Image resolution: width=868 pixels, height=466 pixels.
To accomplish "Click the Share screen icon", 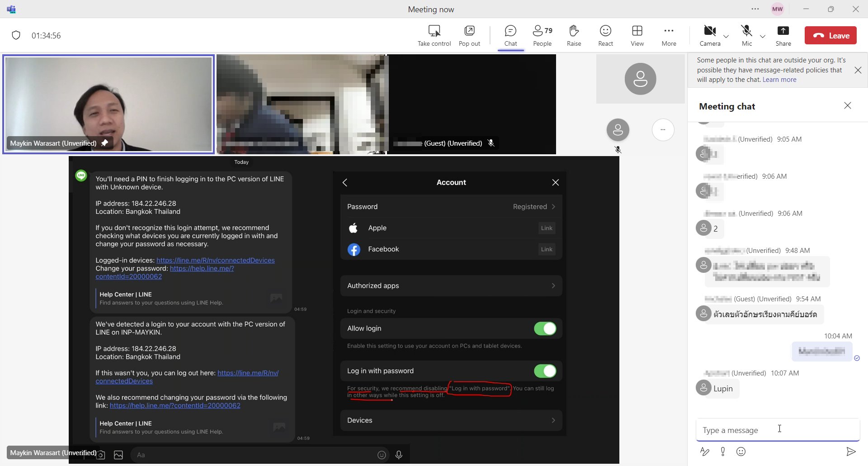I will [783, 31].
